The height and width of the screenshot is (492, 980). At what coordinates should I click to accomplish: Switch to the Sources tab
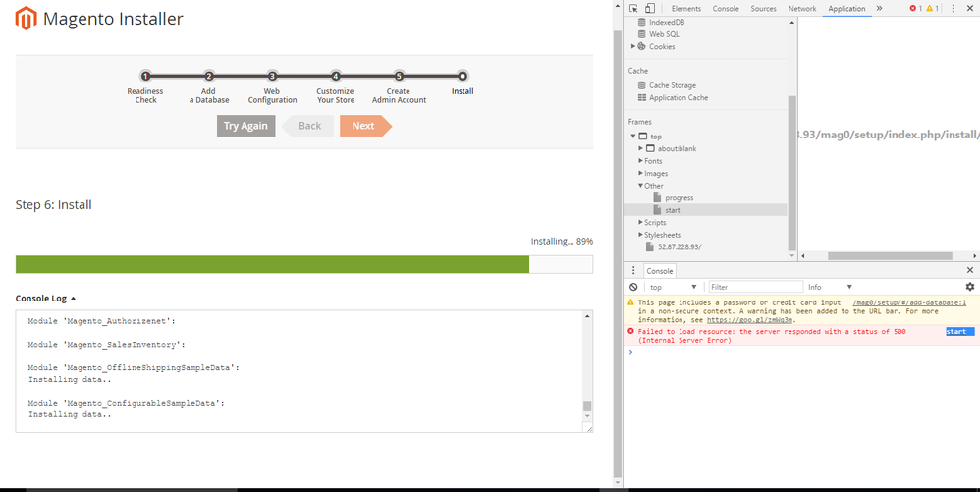(x=763, y=8)
